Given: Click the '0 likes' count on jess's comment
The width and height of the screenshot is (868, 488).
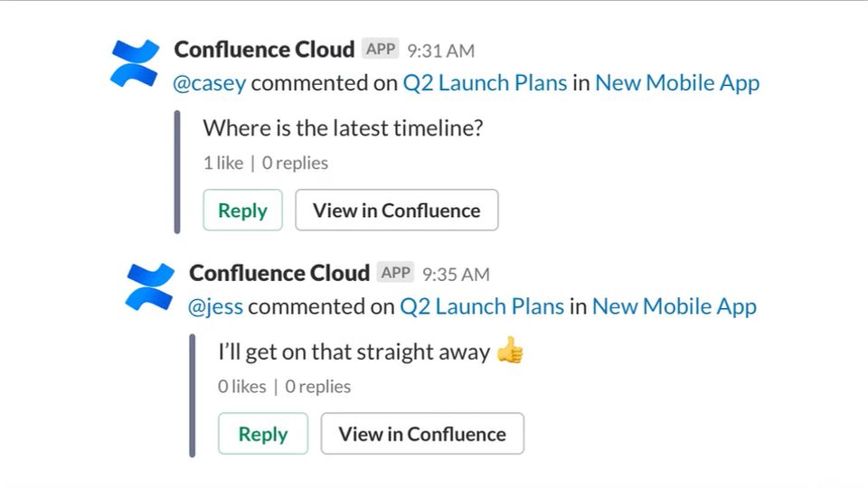Looking at the screenshot, I should 241,386.
